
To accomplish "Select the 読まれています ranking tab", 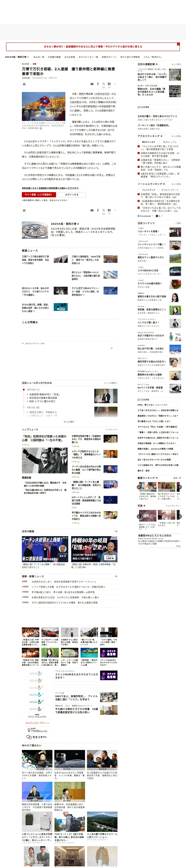I will coord(148,142).
